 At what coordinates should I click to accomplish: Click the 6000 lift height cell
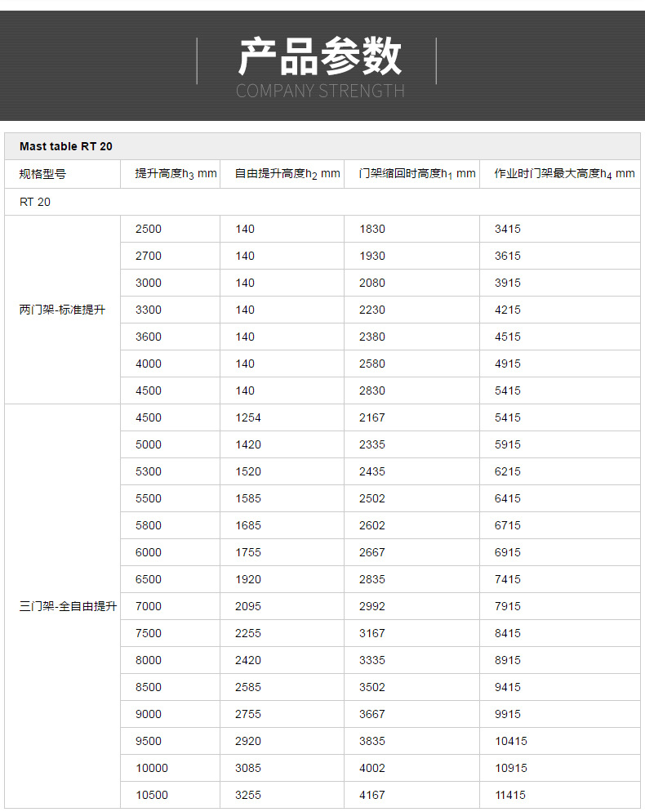149,552
